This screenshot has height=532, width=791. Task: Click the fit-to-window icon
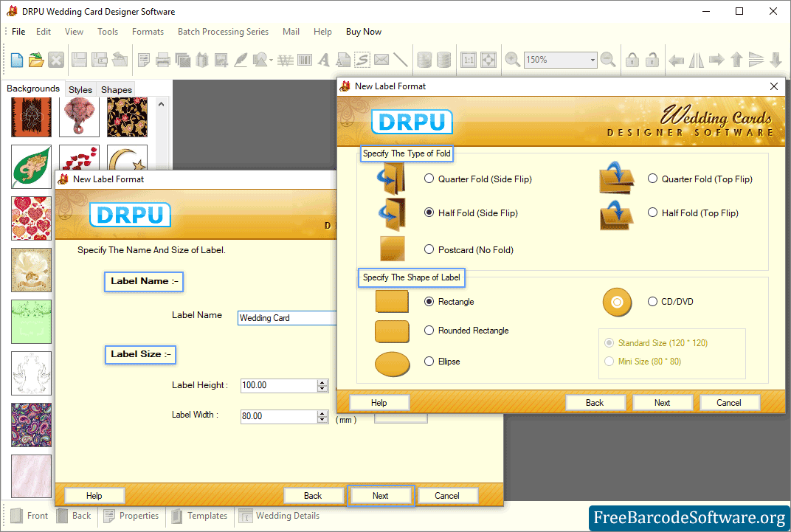tap(488, 60)
